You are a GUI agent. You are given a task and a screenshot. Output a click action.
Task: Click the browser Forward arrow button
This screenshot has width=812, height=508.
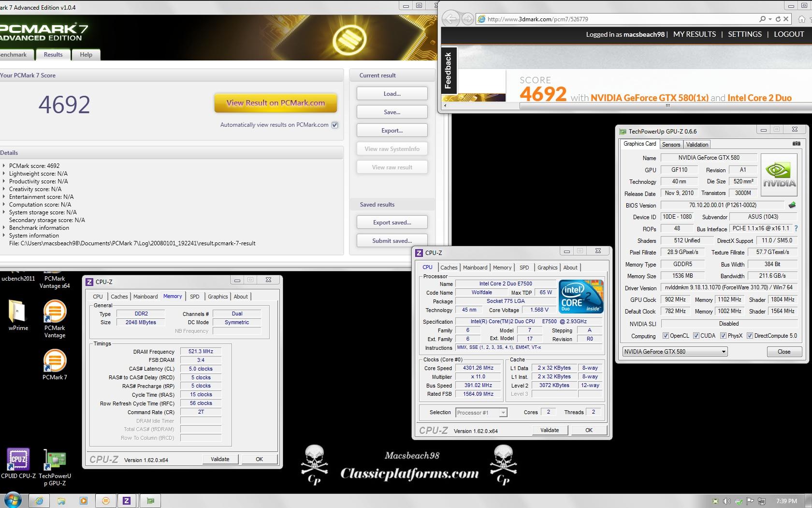467,19
